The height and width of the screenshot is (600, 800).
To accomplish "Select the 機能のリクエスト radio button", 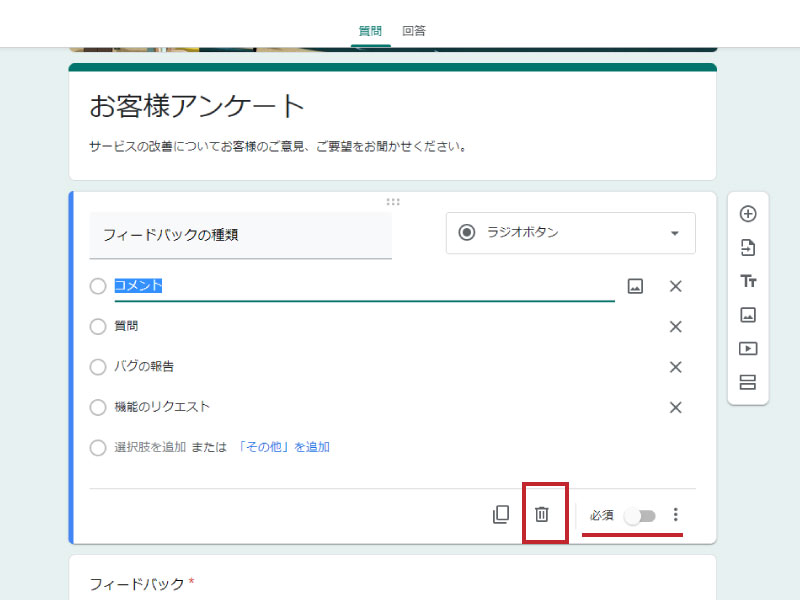I will click(97, 407).
